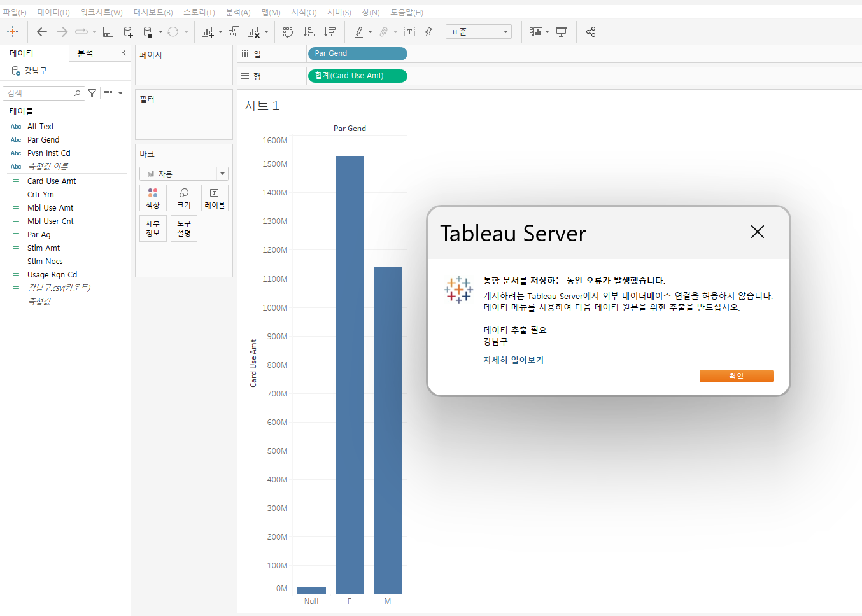Click the Clear Sheet icon

point(253,32)
